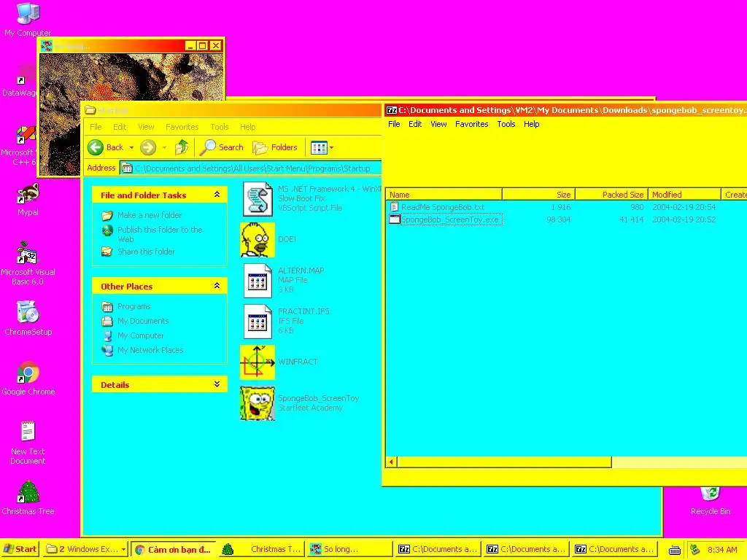Click 7-Zip horizontal scrollbar left arrow
This screenshot has width=747, height=560.
392,462
